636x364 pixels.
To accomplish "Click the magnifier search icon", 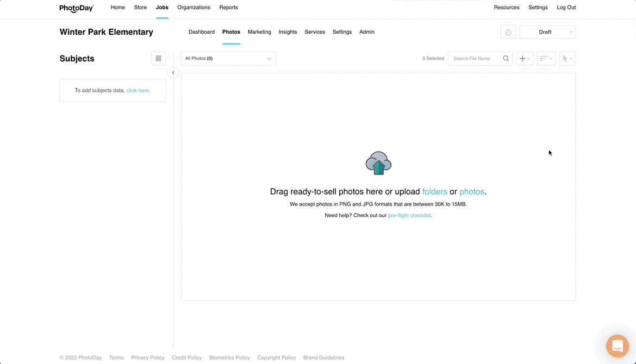I will [506, 59].
